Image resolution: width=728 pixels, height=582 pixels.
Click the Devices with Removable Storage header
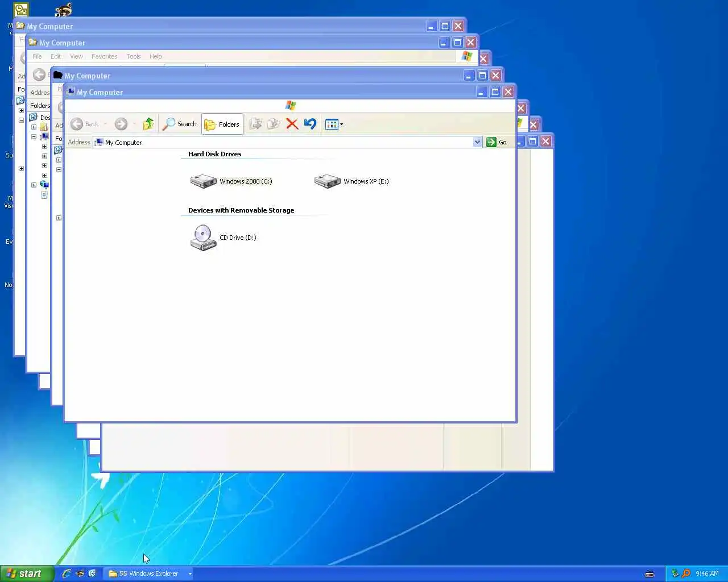(x=241, y=210)
